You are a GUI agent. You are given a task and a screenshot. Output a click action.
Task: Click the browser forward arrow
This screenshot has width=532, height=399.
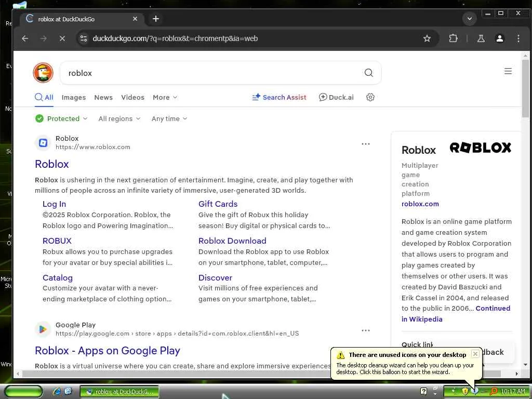[44, 38]
